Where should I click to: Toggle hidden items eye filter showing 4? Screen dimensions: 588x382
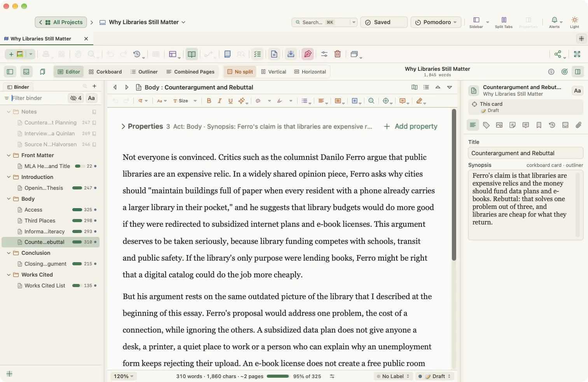[76, 98]
